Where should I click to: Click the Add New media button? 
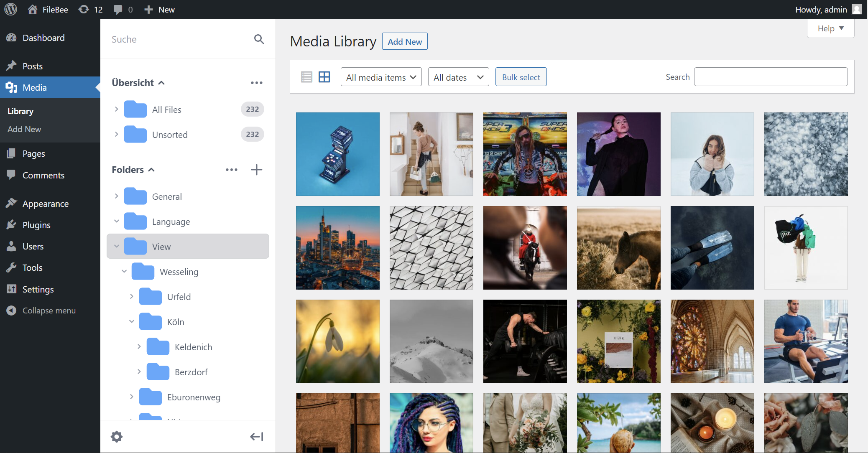pos(404,42)
